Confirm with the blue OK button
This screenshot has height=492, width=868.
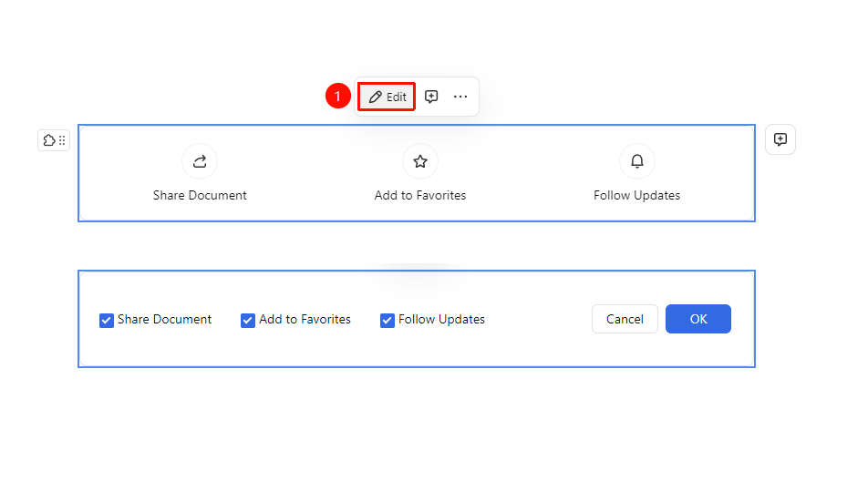[x=698, y=319]
